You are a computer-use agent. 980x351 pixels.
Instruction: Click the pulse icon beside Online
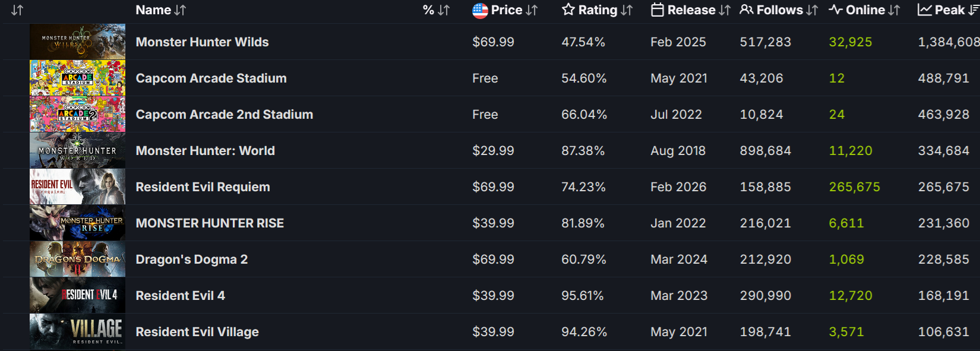click(836, 10)
